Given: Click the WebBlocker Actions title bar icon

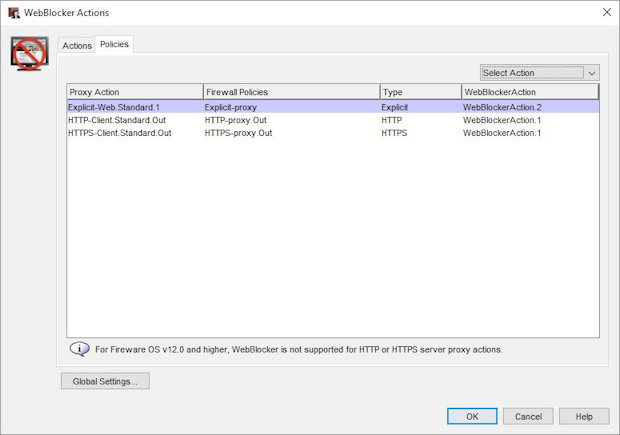Looking at the screenshot, I should (x=13, y=12).
